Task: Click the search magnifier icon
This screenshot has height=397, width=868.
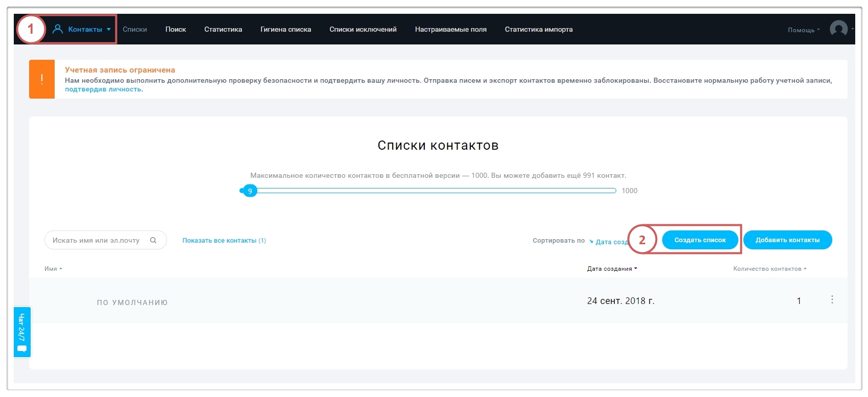Action: coord(153,240)
